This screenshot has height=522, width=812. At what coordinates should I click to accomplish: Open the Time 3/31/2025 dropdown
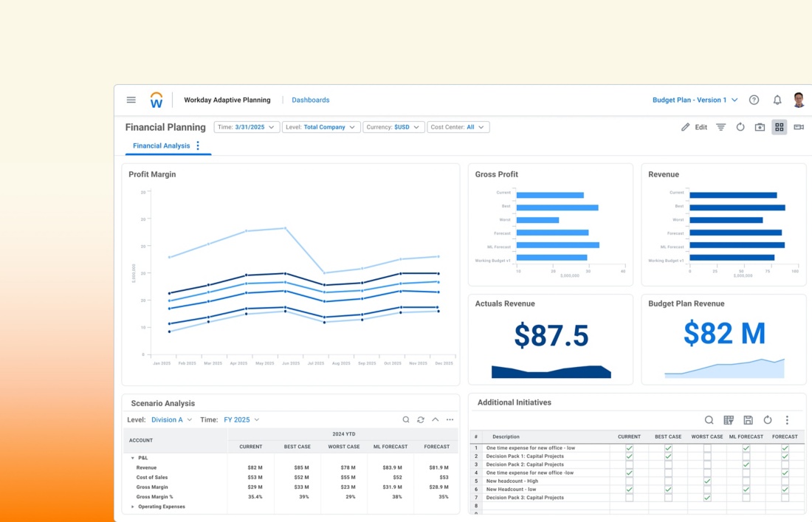click(247, 127)
